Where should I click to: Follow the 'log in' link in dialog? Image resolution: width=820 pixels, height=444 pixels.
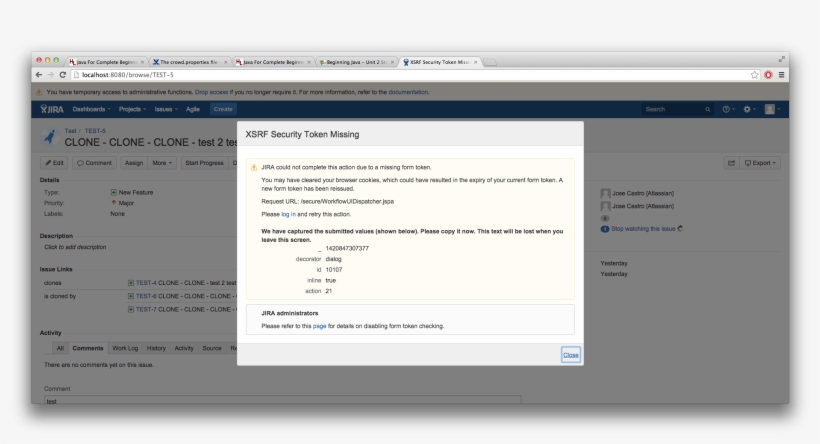coord(287,214)
